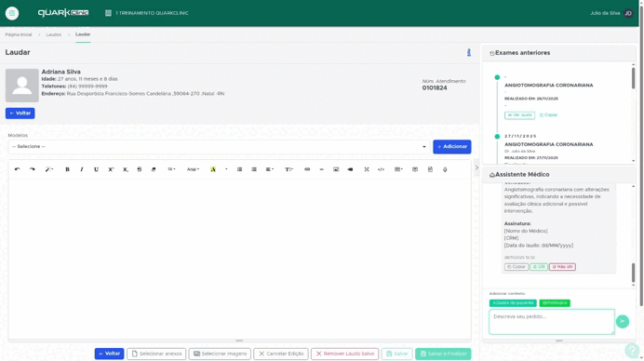Collapse the right side panel chevron
This screenshot has height=361, width=644.
tap(476, 167)
